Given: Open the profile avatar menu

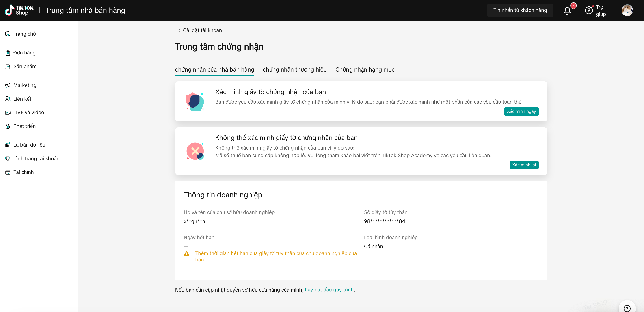Looking at the screenshot, I should pos(627,11).
